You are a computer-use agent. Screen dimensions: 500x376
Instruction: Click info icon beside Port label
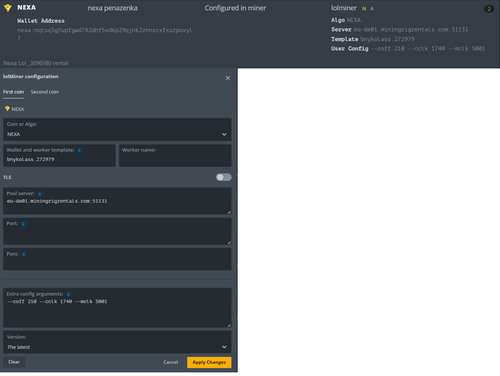click(23, 224)
